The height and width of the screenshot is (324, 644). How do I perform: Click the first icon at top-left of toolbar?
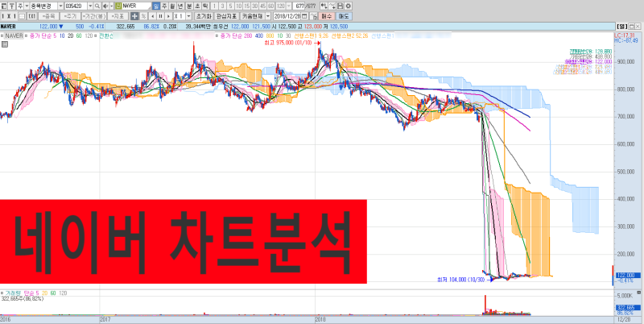[x=4, y=6]
